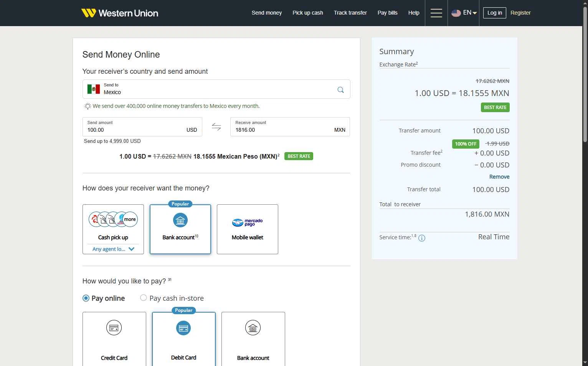Click the 100% OFF badge
The image size is (588, 366).
[466, 144]
